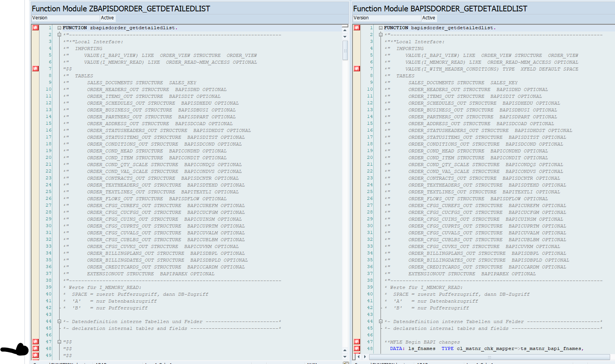This screenshot has width=615, height=364.
Task: Select the not-equal marker at right line 48
Action: pos(357,348)
